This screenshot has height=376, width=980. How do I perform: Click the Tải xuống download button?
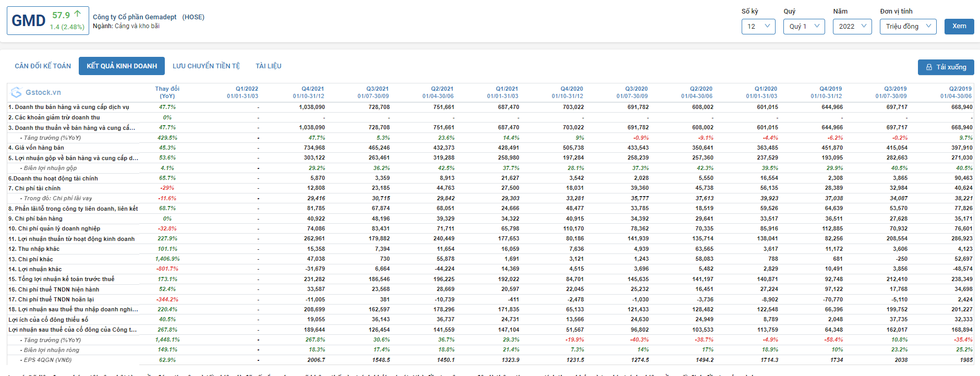946,67
